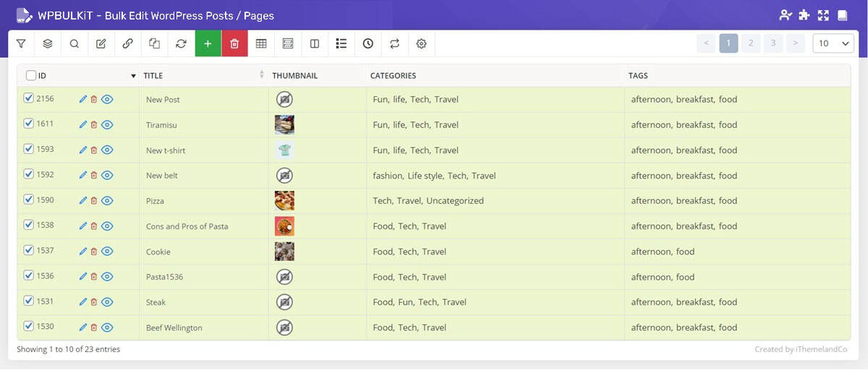Click the green plus new post button
This screenshot has width=868, height=370.
pyautogui.click(x=208, y=43)
